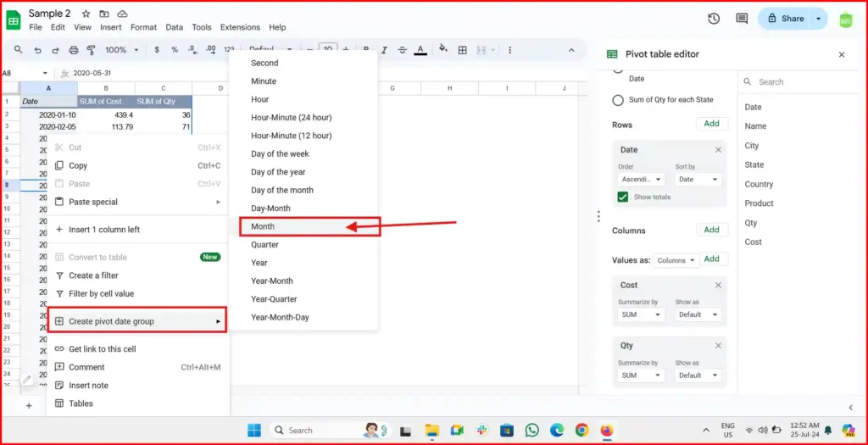Apply italic formatting
This screenshot has height=445, width=868.
point(384,50)
